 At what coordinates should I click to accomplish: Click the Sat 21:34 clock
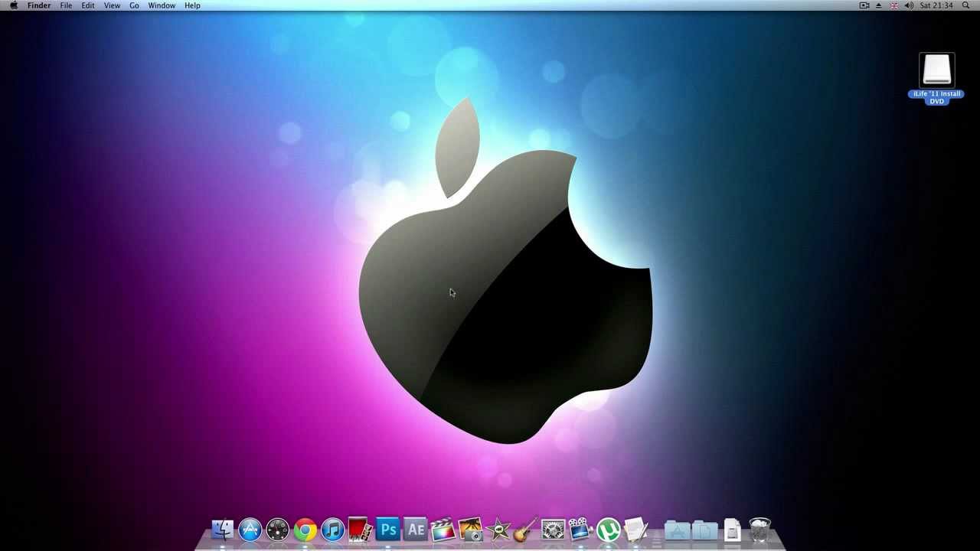tap(936, 5)
